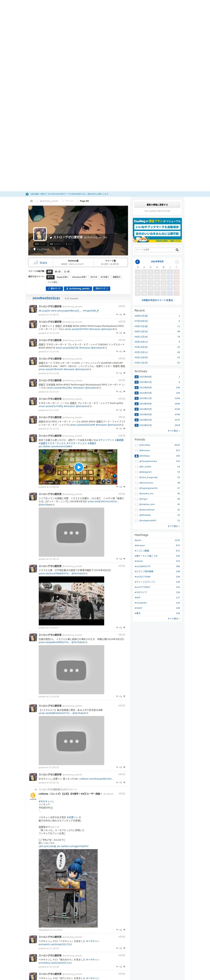This screenshot has width=210, height=980.
Task: Click the 2024年04月03日(水) date heading
Action: pyautogui.click(x=46, y=298)
